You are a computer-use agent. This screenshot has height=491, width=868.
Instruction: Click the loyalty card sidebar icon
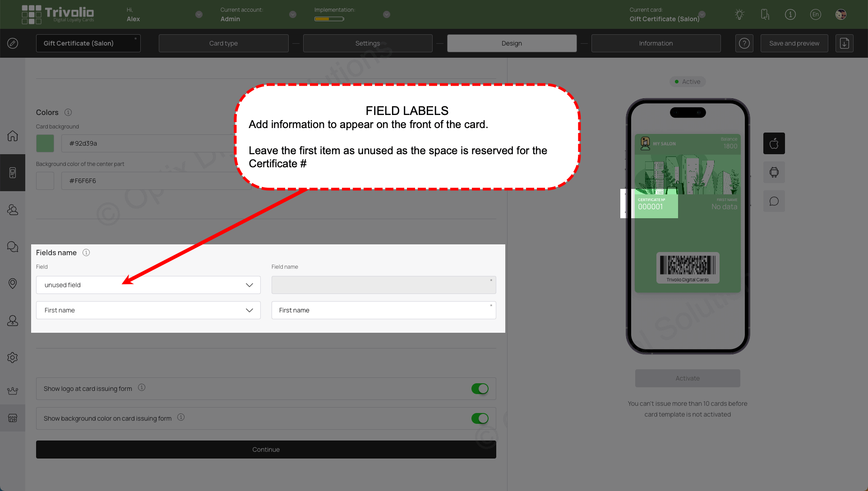pos(13,172)
